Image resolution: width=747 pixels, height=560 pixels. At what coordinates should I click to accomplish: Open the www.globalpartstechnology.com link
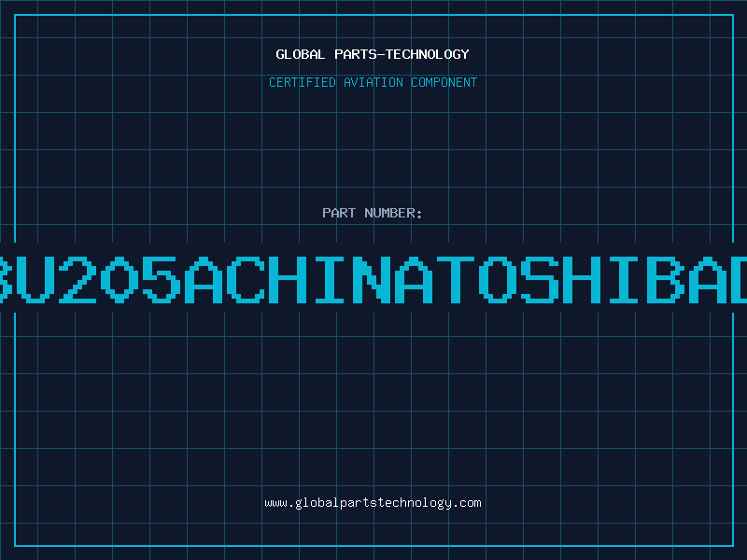point(373,503)
